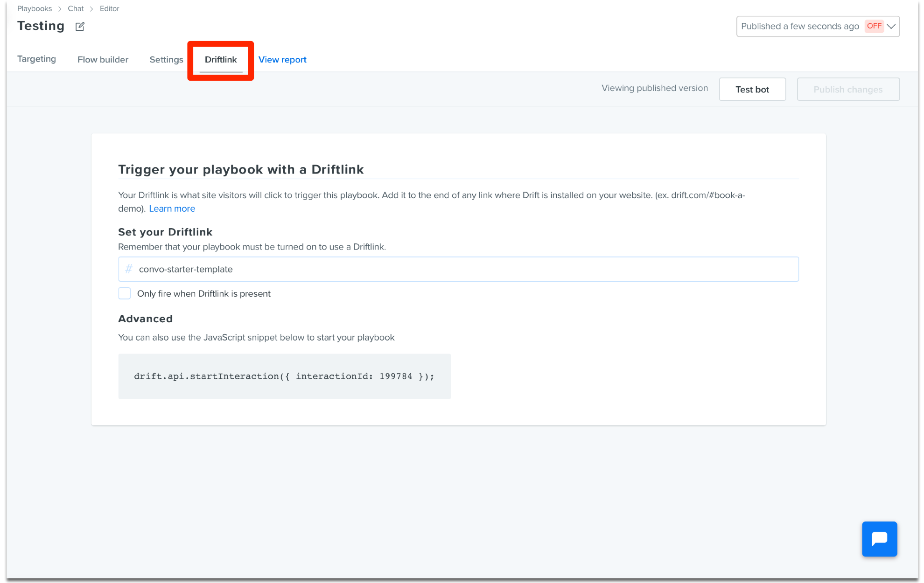Navigate to Playbooks in the breadcrumb
The width and height of the screenshot is (924, 583).
[x=35, y=8]
